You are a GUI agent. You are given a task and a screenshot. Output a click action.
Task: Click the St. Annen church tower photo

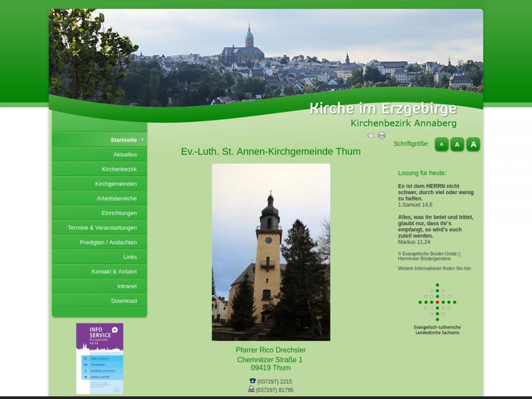[x=271, y=252]
